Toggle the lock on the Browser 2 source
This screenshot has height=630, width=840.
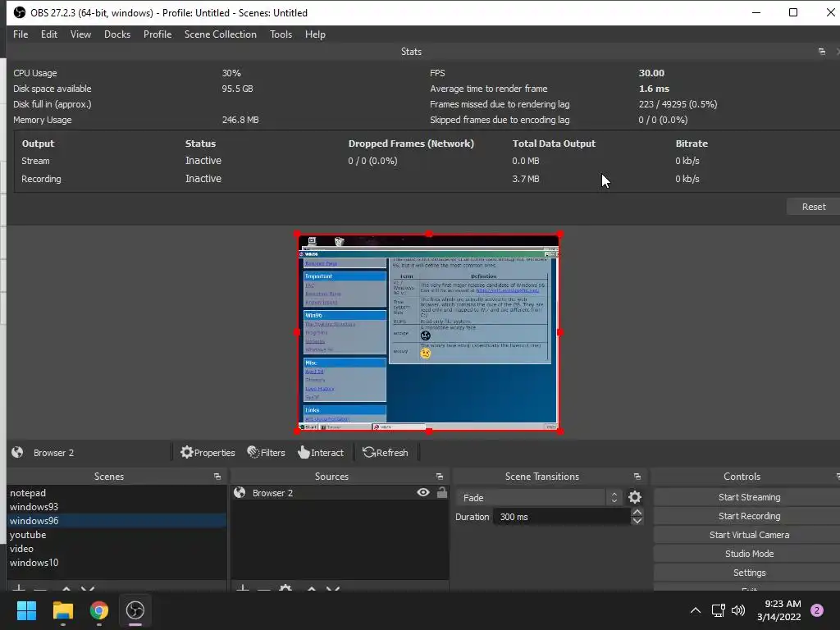(x=441, y=492)
